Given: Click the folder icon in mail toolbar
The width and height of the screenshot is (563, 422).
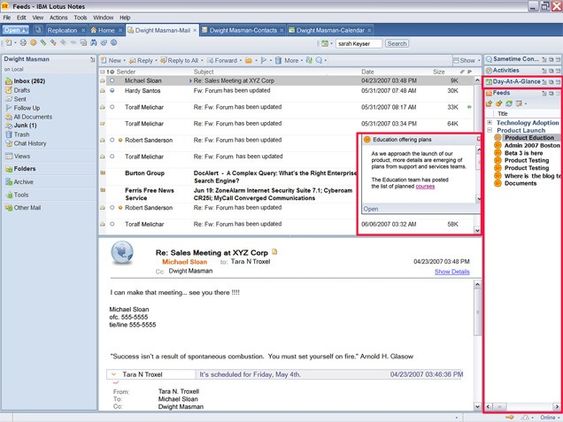Looking at the screenshot, I should coord(248,60).
